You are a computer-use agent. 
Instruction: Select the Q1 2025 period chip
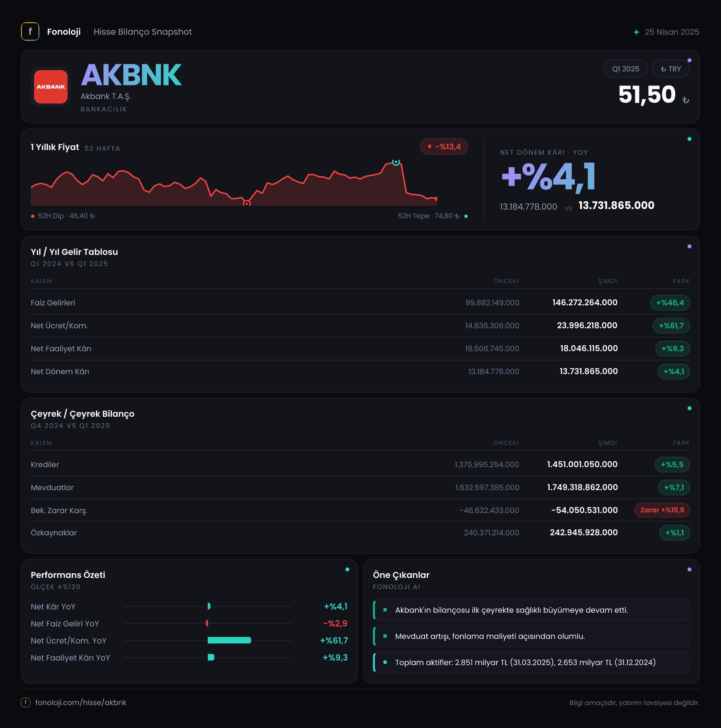click(x=626, y=69)
